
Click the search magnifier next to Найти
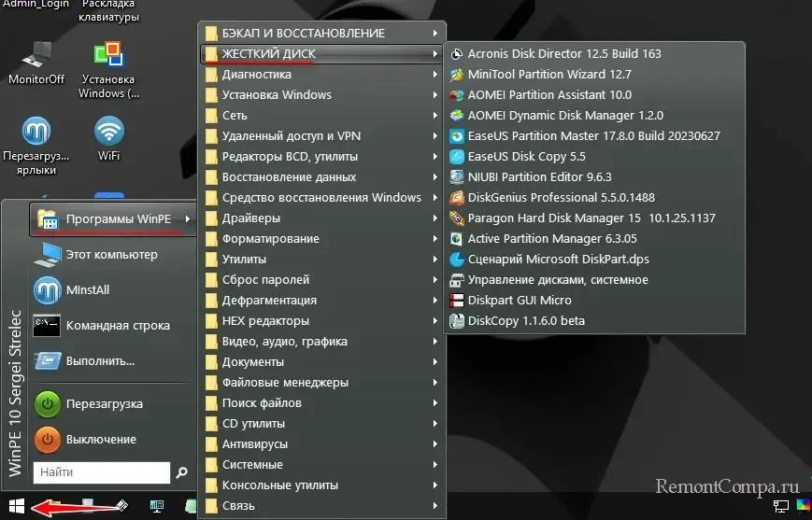tap(182, 472)
